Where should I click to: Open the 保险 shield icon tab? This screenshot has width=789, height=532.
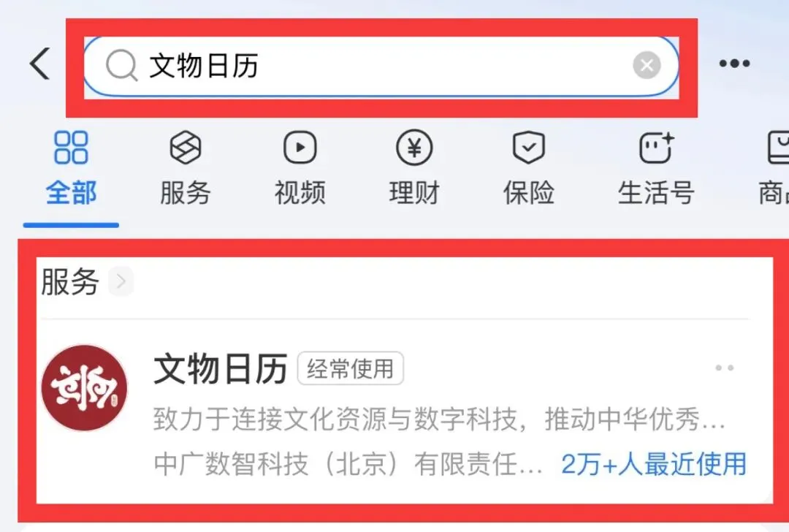pos(528,169)
